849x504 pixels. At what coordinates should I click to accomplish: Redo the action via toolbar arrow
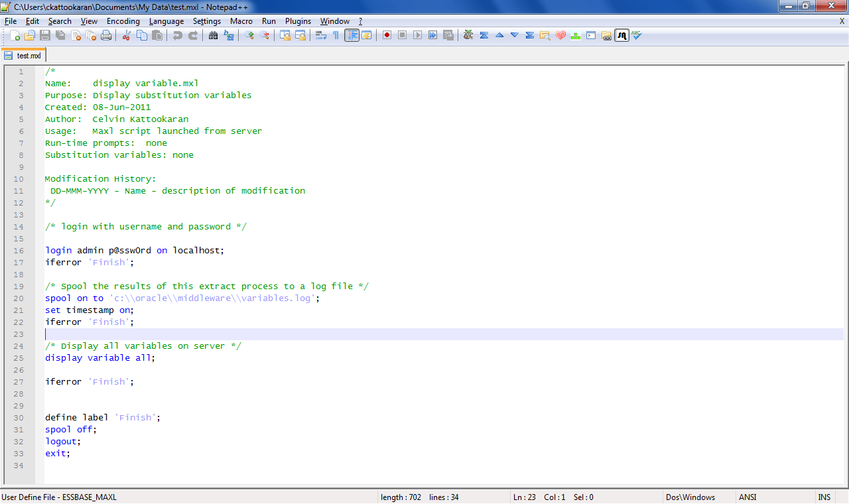click(193, 35)
